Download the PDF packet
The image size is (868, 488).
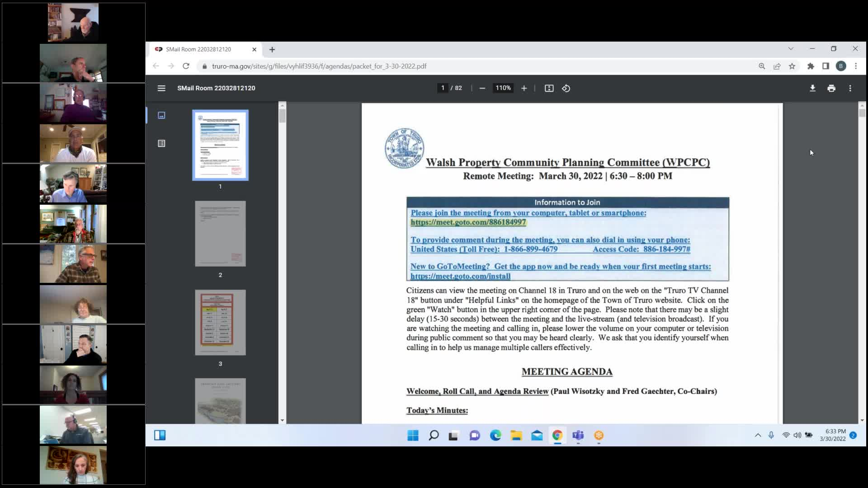click(812, 88)
